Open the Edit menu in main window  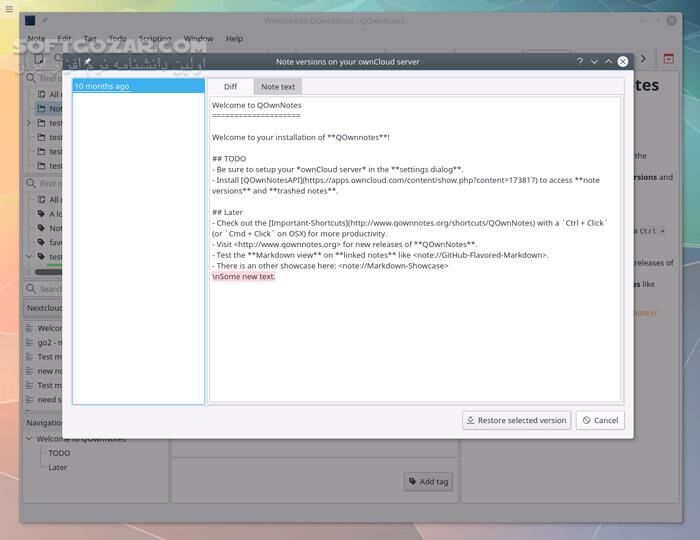coord(64,39)
